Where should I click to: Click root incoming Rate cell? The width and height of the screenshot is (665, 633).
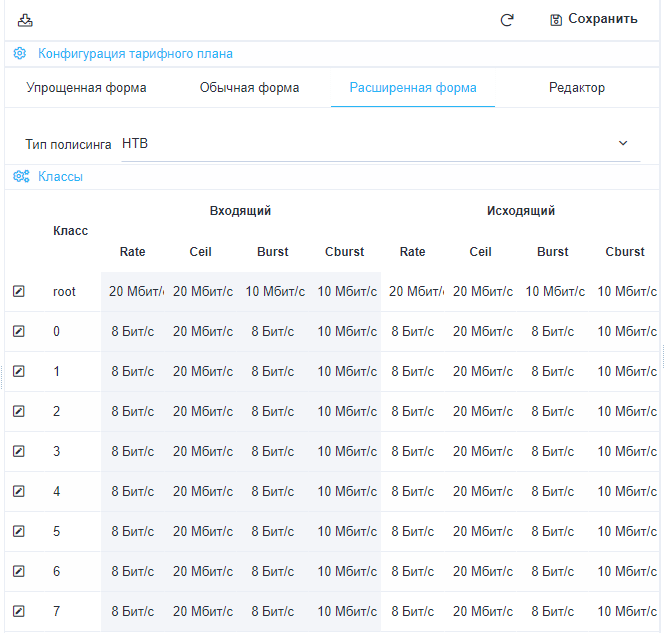[135, 292]
